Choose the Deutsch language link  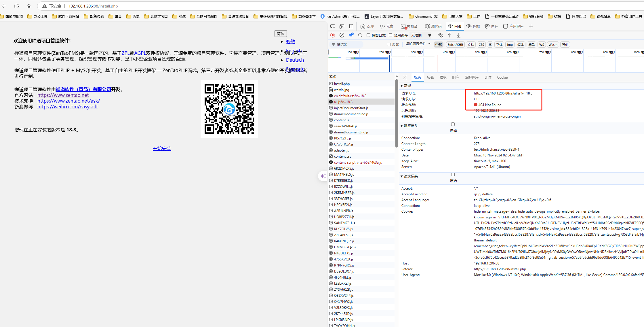(x=295, y=60)
